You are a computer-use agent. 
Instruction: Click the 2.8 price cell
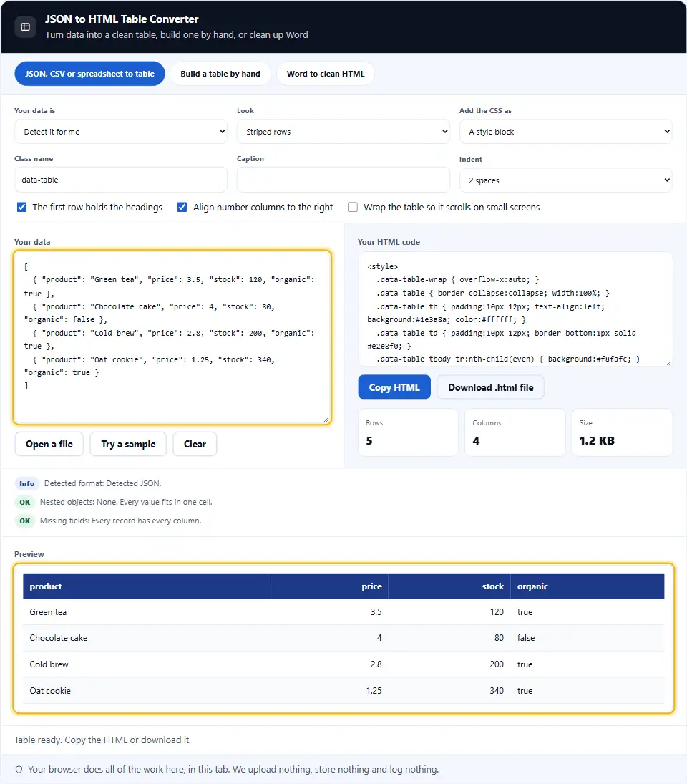(x=330, y=664)
